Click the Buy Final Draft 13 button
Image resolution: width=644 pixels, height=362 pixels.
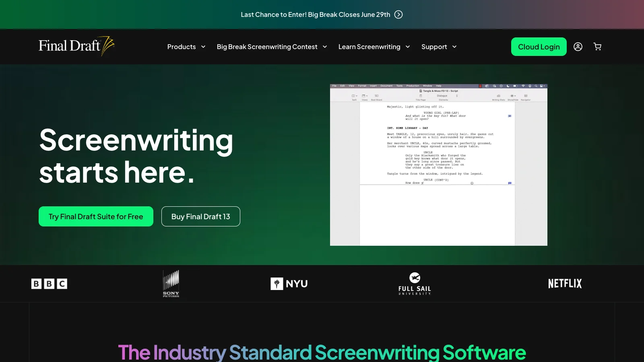201,216
